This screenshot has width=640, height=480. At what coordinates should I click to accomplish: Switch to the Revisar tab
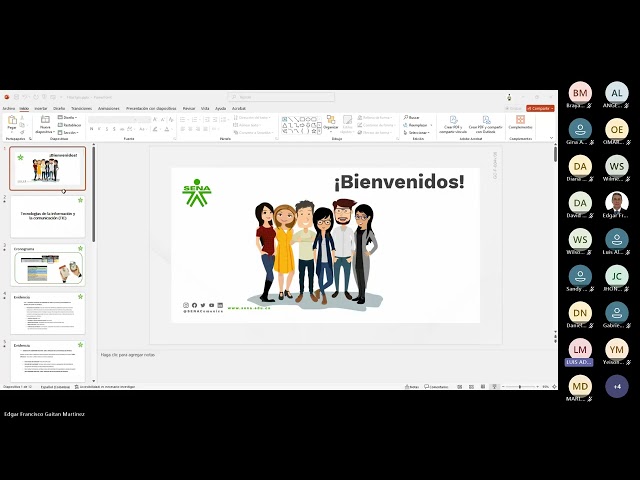189,109
